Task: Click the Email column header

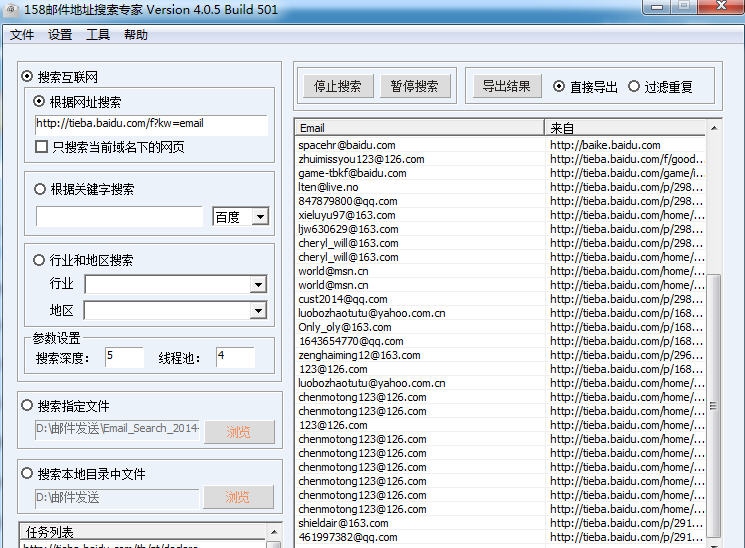Action: click(420, 127)
